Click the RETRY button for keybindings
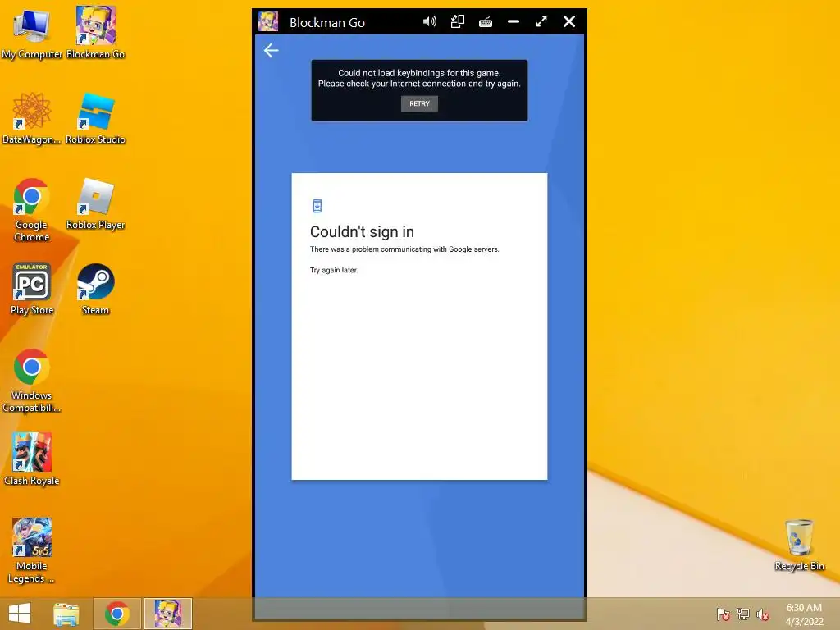Screen dimensions: 840x630 419,104
